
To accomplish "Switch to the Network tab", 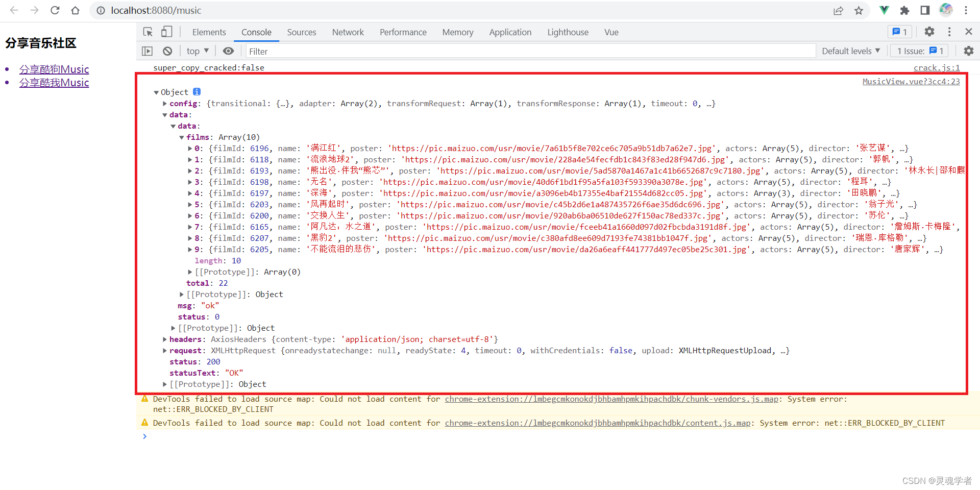I will click(x=348, y=32).
